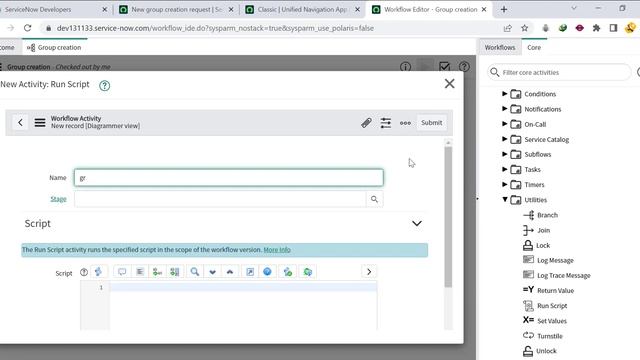Switch to the Core palette tab
This screenshot has height=360, width=640.
point(534,47)
